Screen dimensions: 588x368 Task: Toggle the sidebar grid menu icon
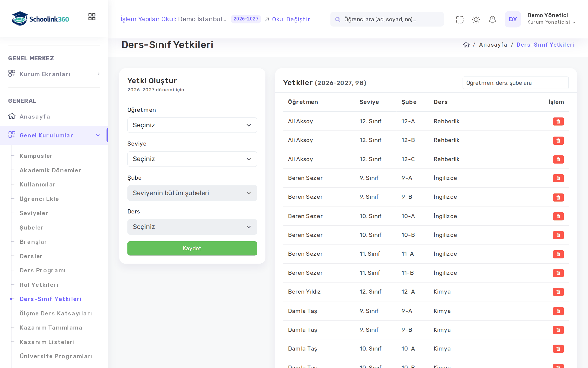pyautogui.click(x=92, y=17)
